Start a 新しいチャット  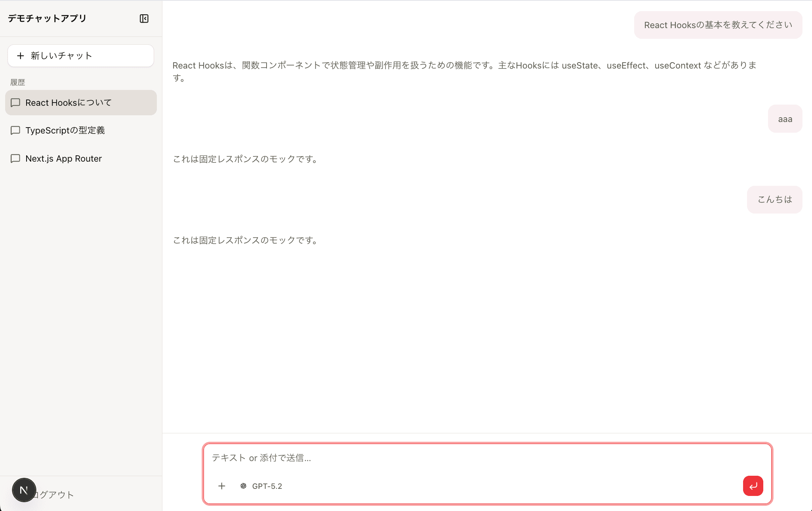coord(80,55)
